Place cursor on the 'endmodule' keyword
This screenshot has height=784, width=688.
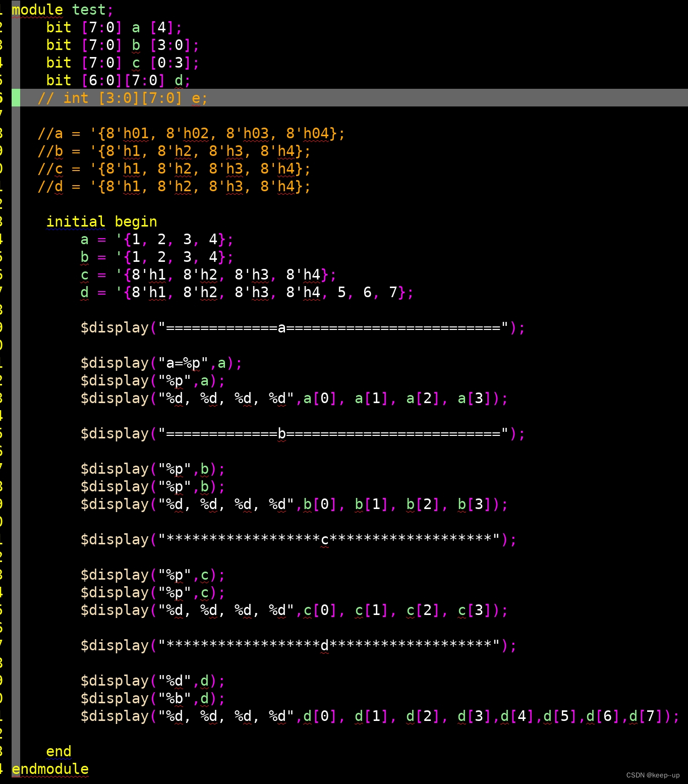click(50, 768)
